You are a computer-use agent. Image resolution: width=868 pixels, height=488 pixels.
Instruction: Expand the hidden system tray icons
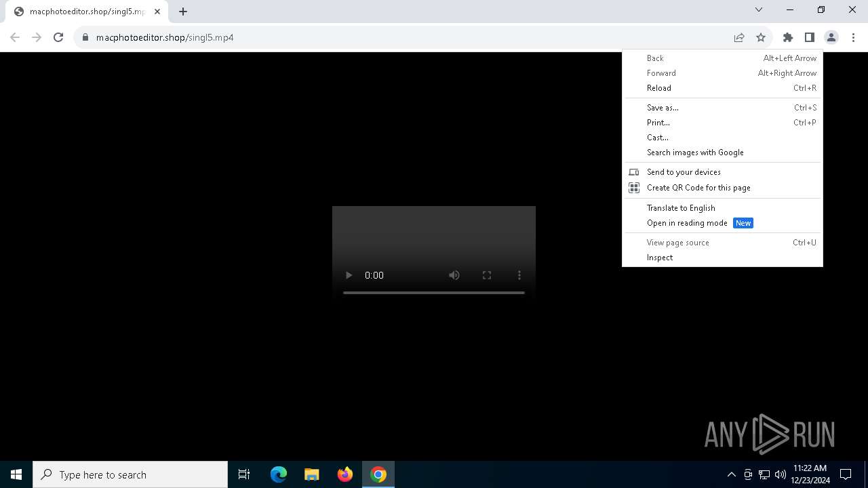731,474
